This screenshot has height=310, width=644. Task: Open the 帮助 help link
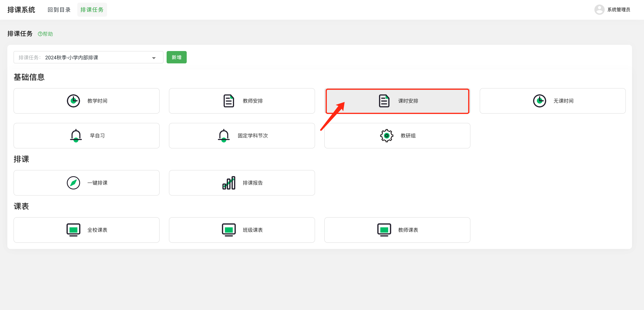[45, 34]
